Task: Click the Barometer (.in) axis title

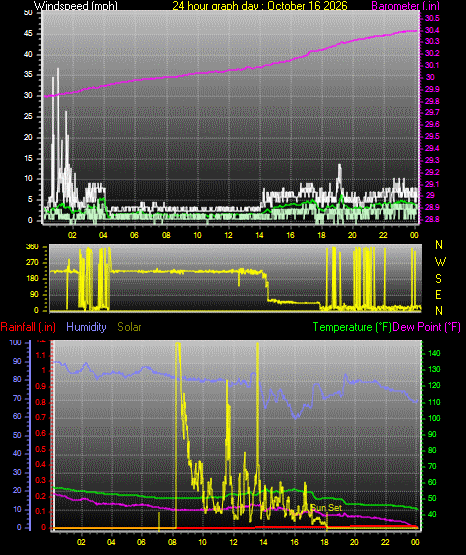Action: 405,6
